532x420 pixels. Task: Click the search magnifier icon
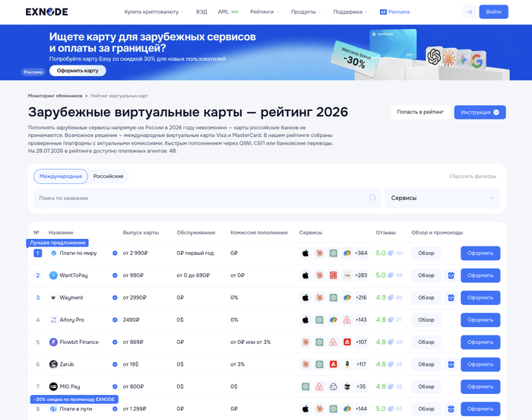tap(372, 198)
